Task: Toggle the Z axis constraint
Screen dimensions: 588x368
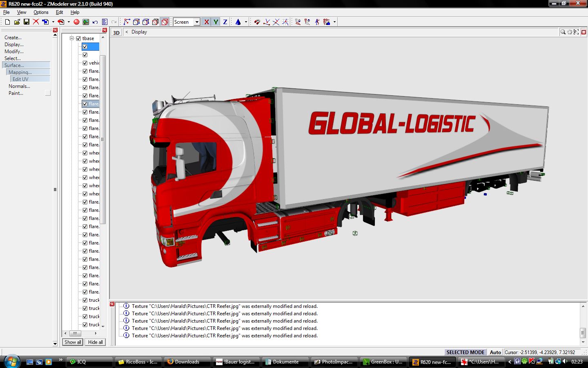Action: click(225, 22)
